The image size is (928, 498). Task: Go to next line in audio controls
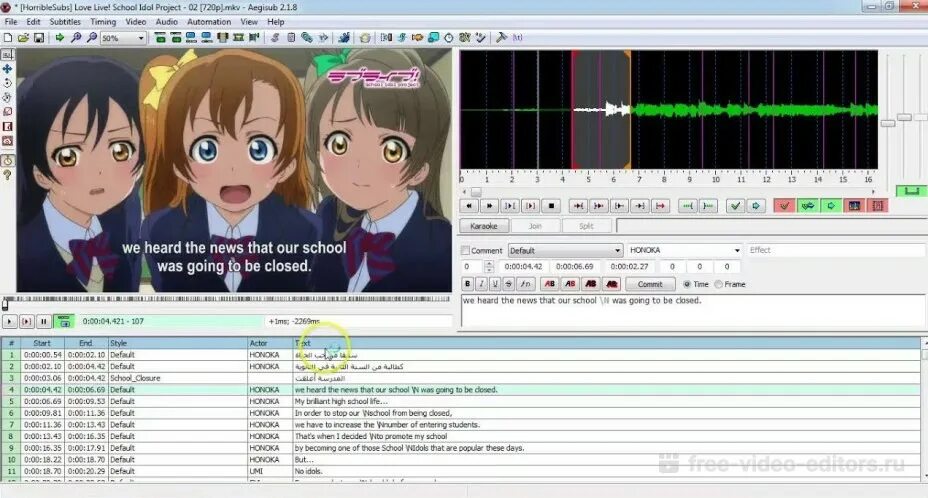[489, 206]
